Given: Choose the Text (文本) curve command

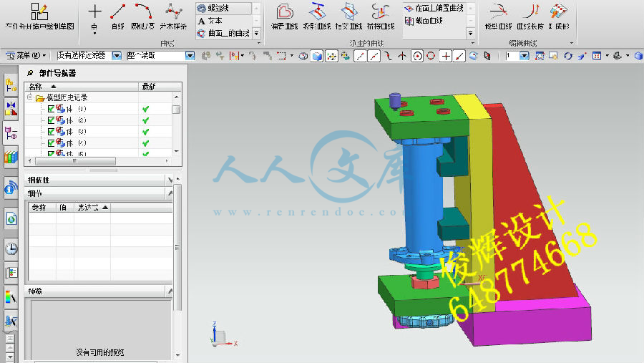Looking at the screenshot, I should [223, 21].
